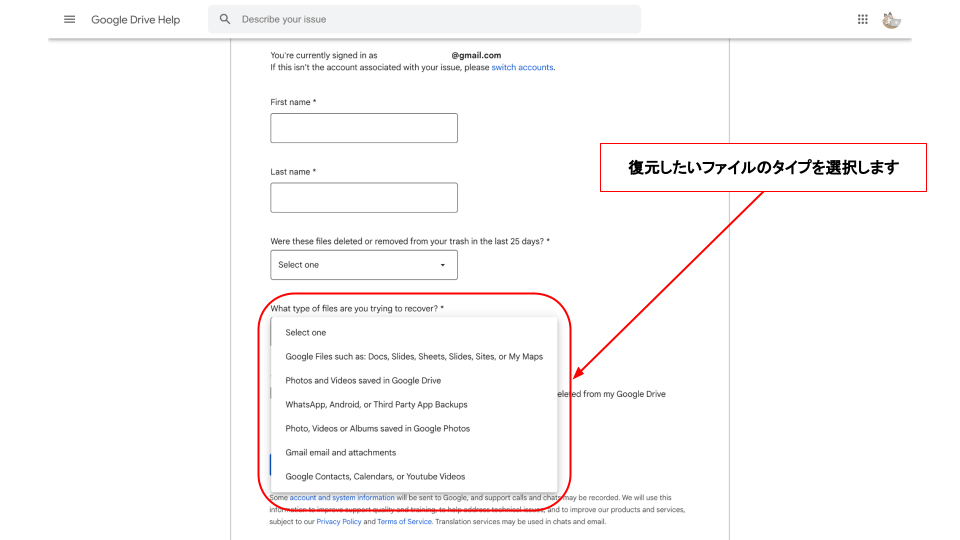
Task: Click the switch accounts link
Action: point(522,68)
